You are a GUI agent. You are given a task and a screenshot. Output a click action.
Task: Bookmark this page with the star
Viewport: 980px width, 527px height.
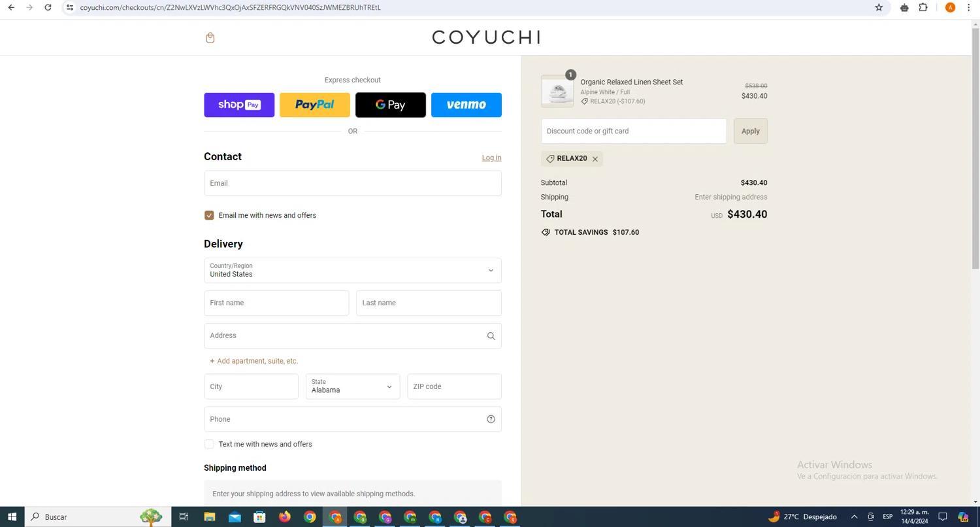click(x=879, y=7)
